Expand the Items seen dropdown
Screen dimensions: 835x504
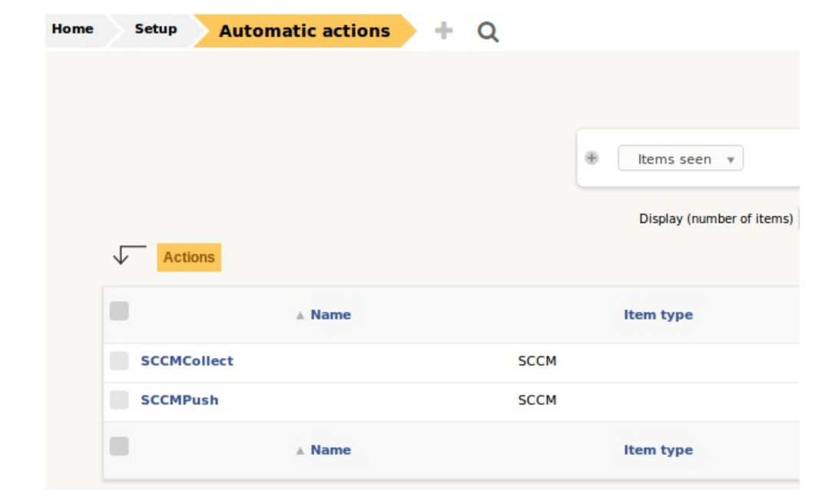(680, 159)
